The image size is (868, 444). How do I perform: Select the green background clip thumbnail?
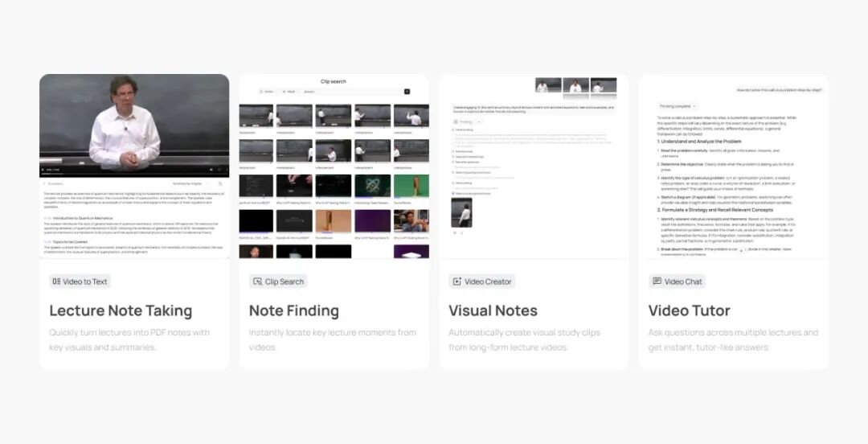tap(411, 186)
